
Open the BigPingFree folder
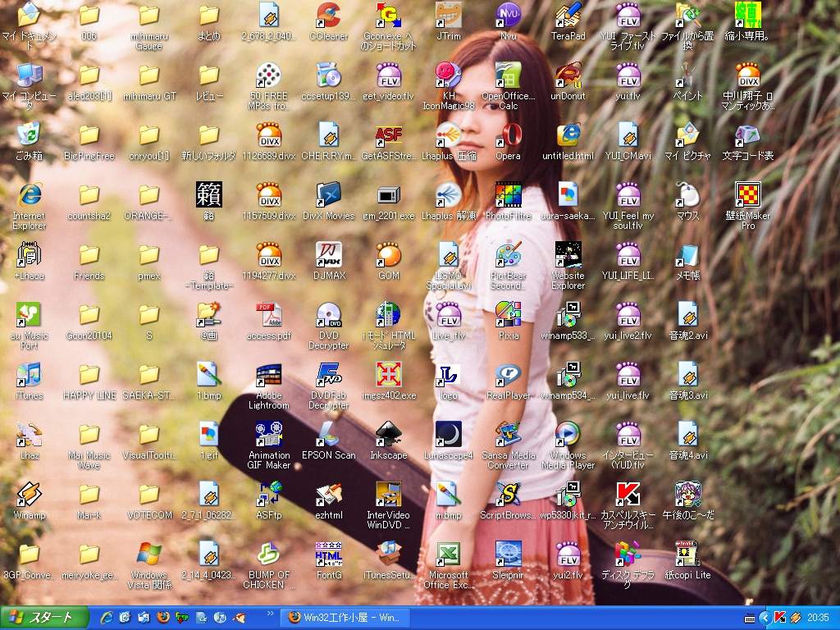point(89,135)
